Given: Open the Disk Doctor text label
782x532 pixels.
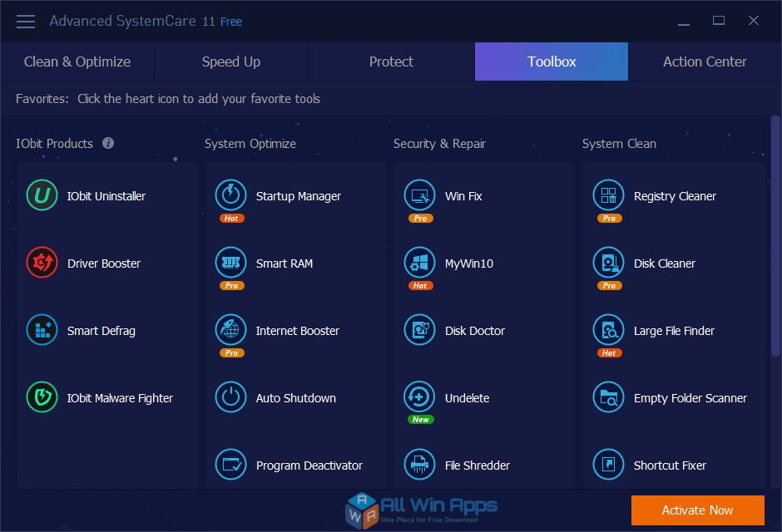Looking at the screenshot, I should (x=475, y=331).
